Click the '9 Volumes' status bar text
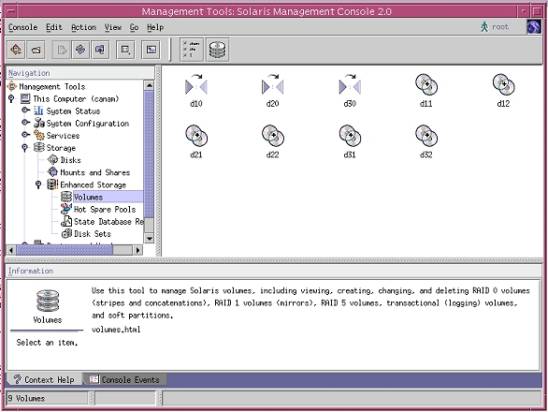 (x=26, y=398)
